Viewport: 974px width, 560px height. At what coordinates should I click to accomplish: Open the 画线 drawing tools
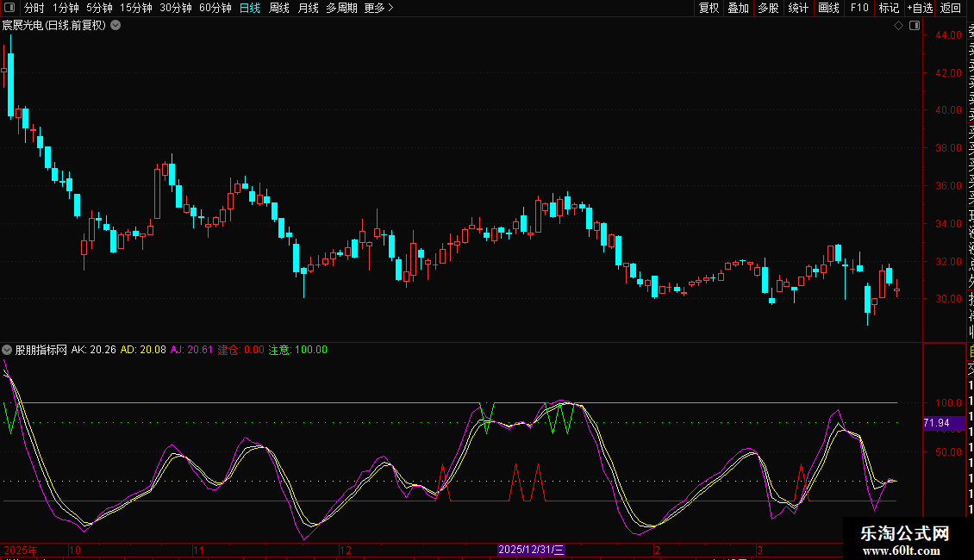coord(828,8)
